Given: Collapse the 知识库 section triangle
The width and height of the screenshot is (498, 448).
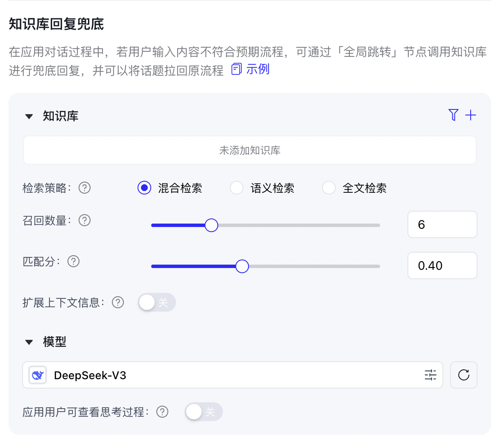Looking at the screenshot, I should [29, 116].
